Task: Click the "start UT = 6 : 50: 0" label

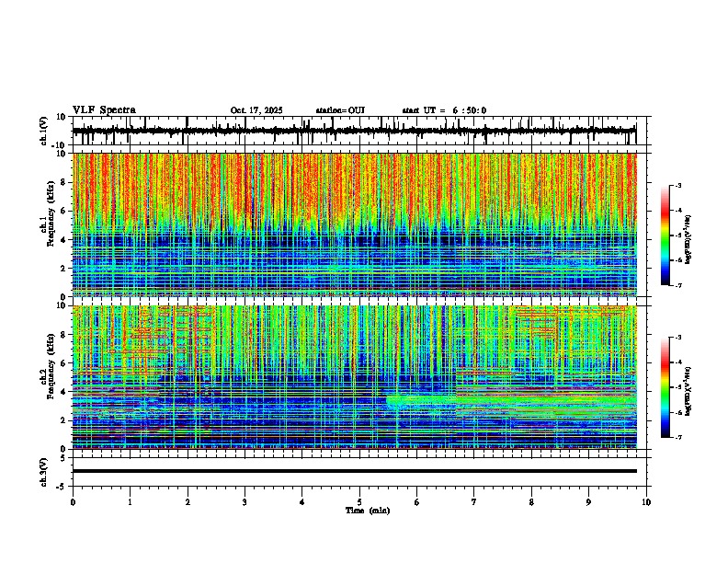Action: [x=444, y=110]
